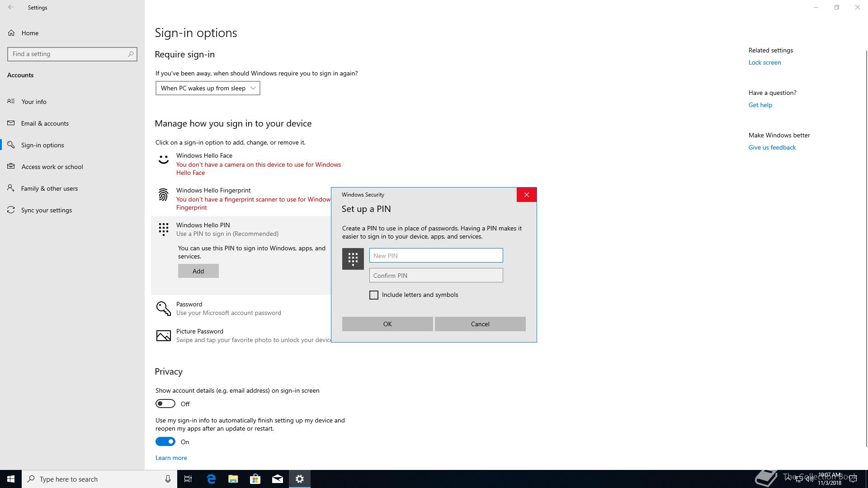868x488 pixels.
Task: Click the taskbar search box
Action: [x=99, y=479]
